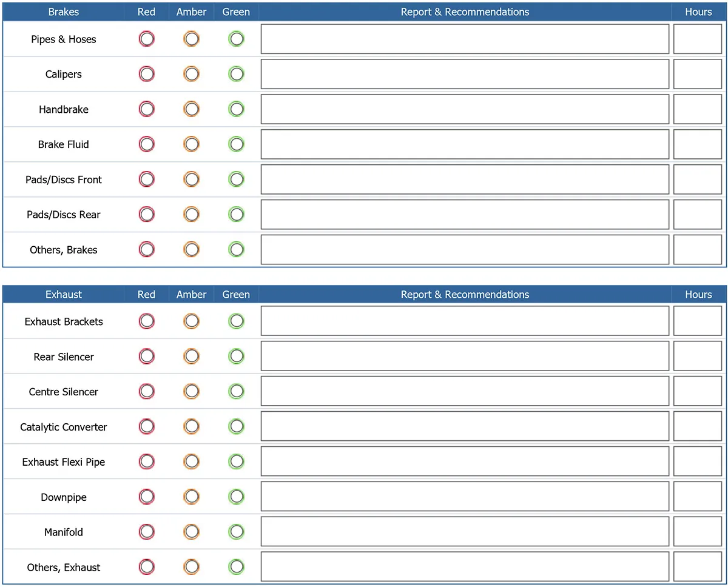Set Centre Silencer to Amber
The image size is (728, 587).
point(191,392)
